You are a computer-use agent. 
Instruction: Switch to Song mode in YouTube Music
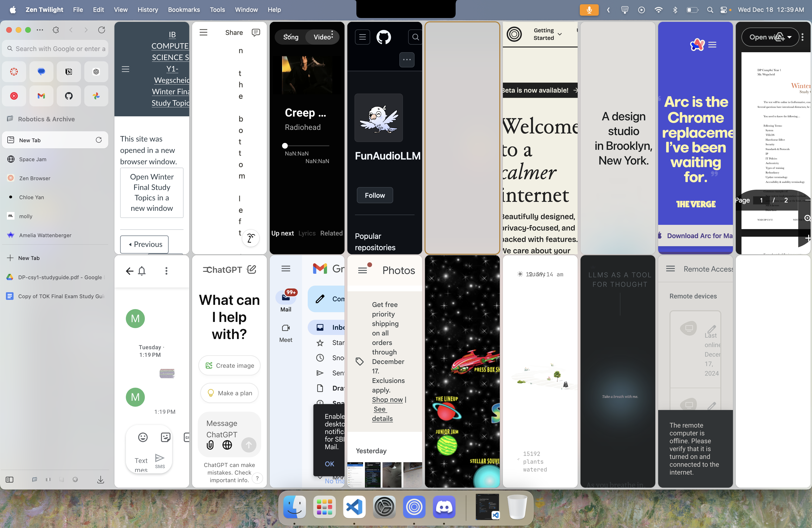pos(291,37)
